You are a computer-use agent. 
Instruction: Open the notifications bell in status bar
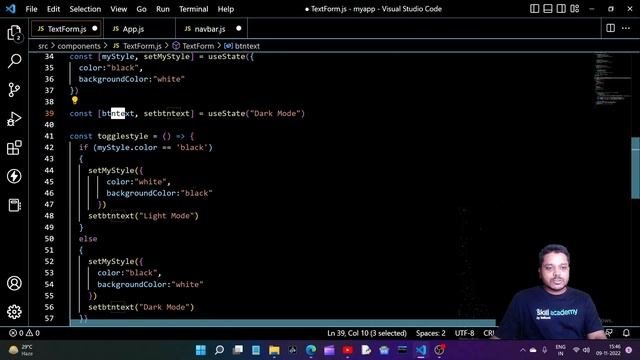tap(626, 333)
